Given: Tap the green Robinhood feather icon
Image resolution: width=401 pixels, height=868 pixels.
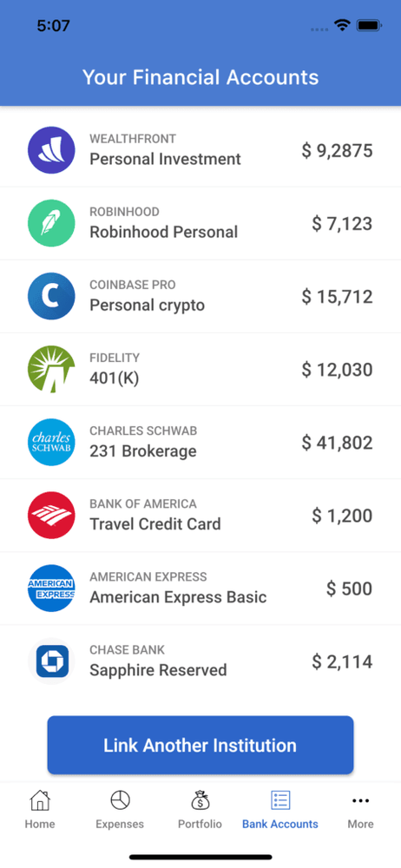Looking at the screenshot, I should (x=51, y=224).
